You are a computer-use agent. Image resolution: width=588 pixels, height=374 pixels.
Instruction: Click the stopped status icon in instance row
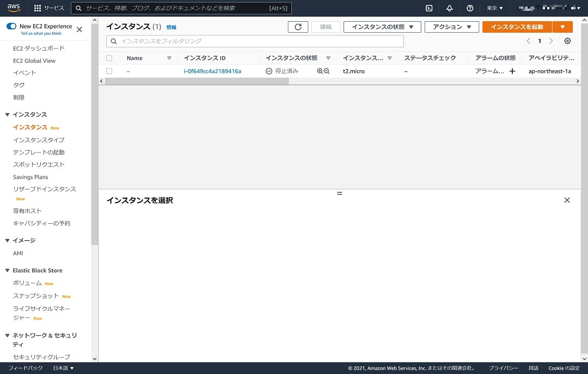(269, 71)
